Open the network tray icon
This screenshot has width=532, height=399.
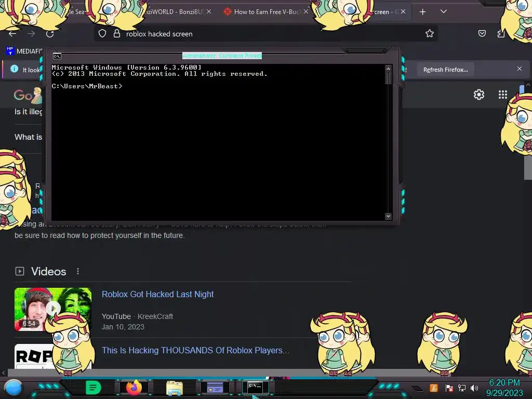[x=461, y=388]
